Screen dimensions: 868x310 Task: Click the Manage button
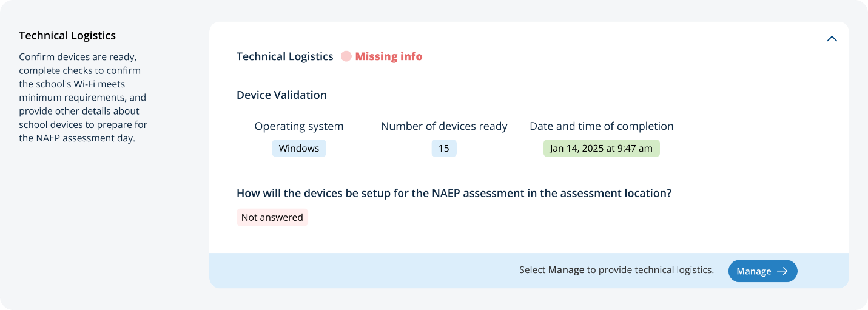[x=762, y=271]
